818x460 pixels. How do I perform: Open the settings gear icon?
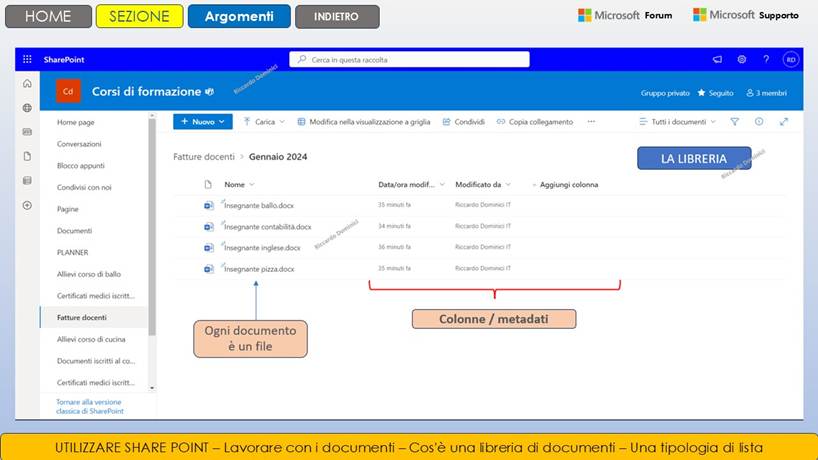pyautogui.click(x=741, y=59)
